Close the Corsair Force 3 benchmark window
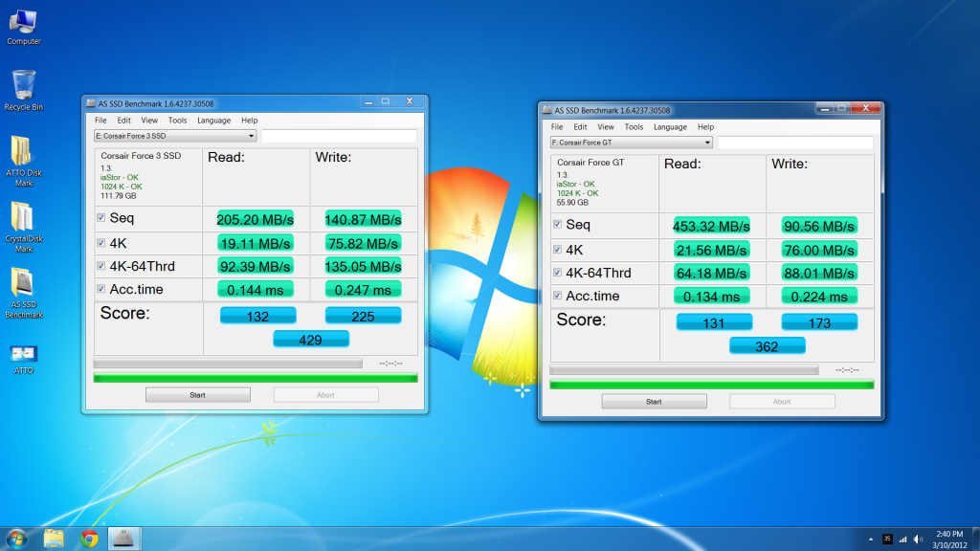 pos(410,101)
